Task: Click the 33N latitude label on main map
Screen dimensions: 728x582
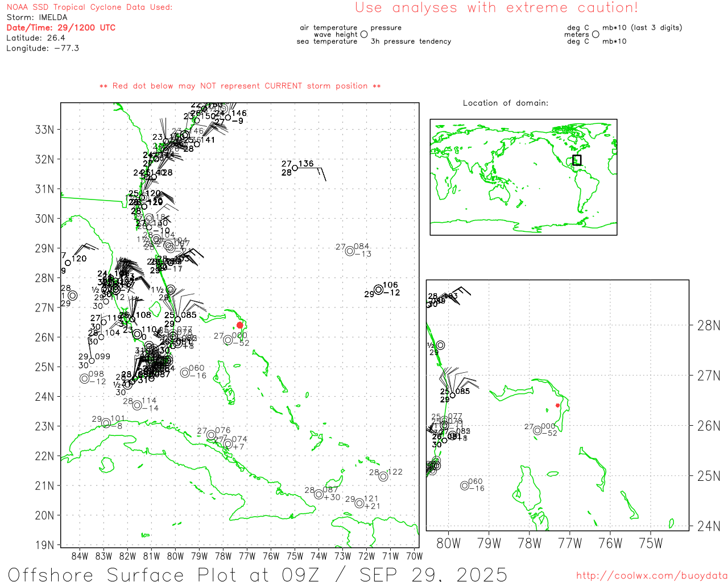Action: [44, 130]
